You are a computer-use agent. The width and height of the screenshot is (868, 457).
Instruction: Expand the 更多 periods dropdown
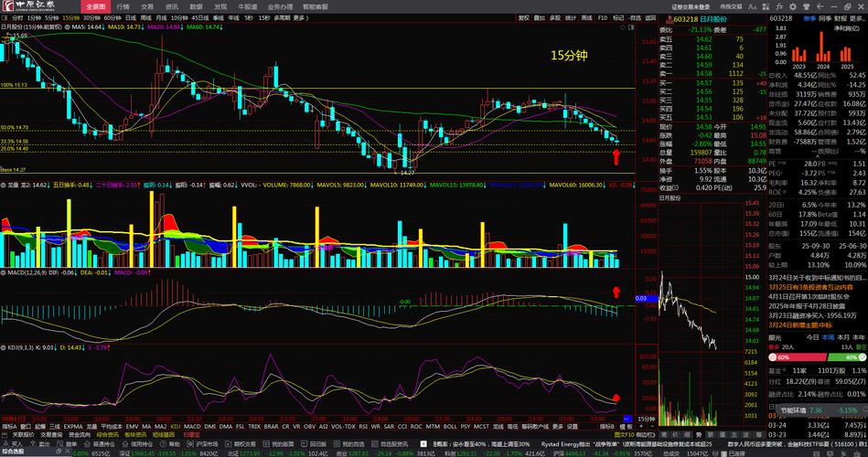click(299, 17)
